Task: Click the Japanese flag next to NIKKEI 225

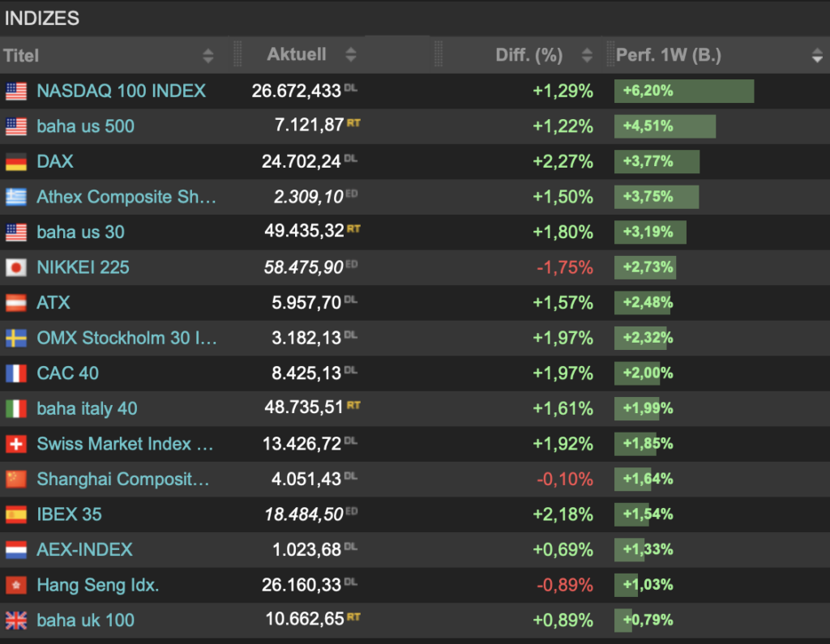Action: 16,267
